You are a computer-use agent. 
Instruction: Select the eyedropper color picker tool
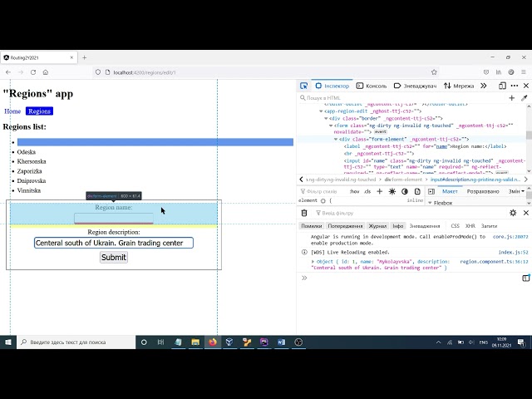pyautogui.click(x=525, y=98)
